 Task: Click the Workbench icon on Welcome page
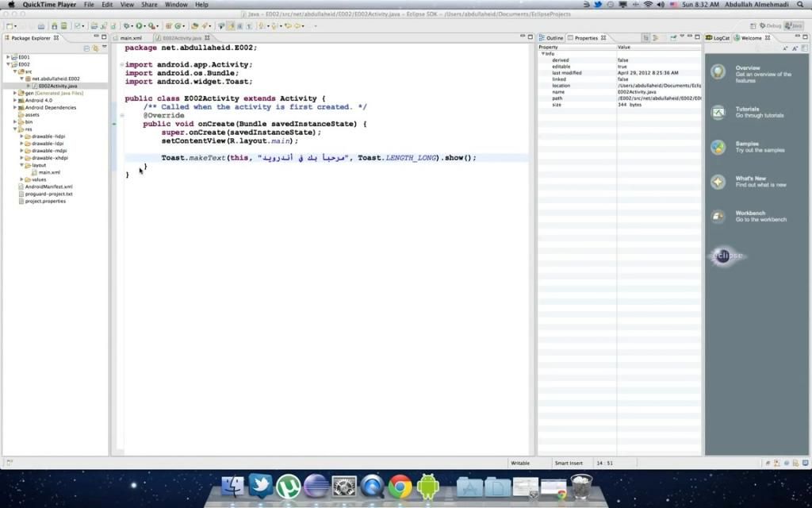click(x=718, y=216)
